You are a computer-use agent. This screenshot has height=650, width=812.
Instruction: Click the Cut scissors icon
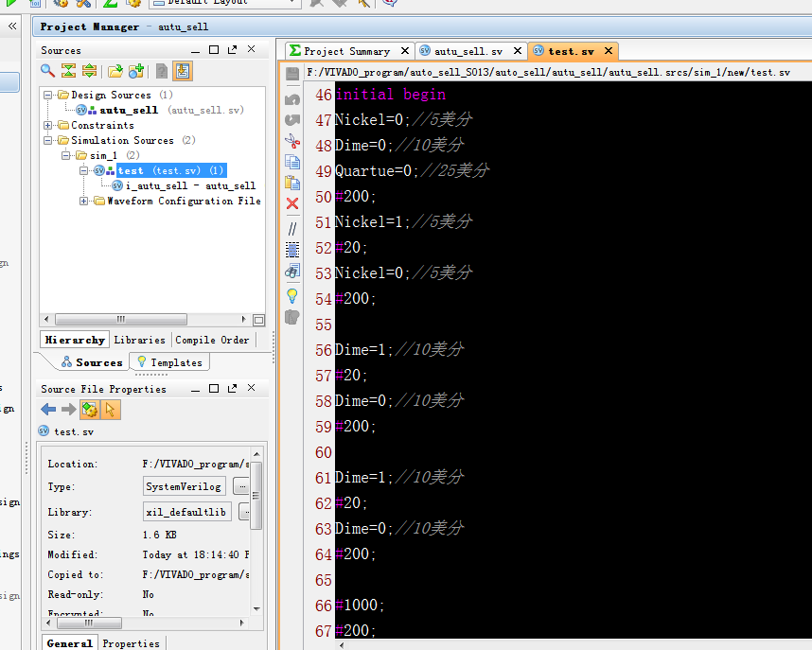[x=292, y=141]
